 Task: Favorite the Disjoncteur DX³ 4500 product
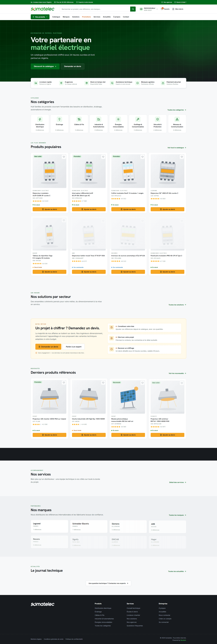tap(182, 157)
